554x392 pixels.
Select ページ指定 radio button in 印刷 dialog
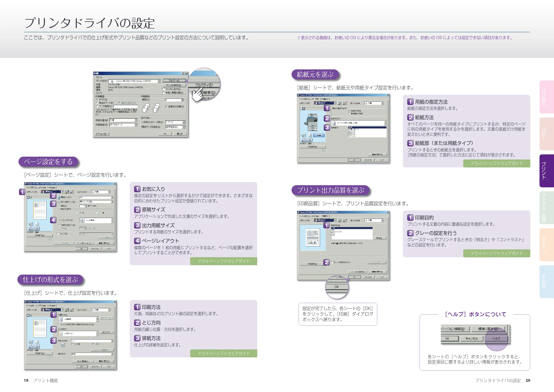[x=97, y=106]
